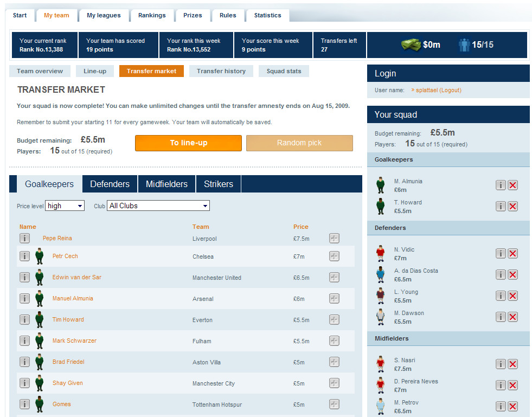Go to the Line-up section
Viewport: 532px width, 417px height.
point(95,71)
